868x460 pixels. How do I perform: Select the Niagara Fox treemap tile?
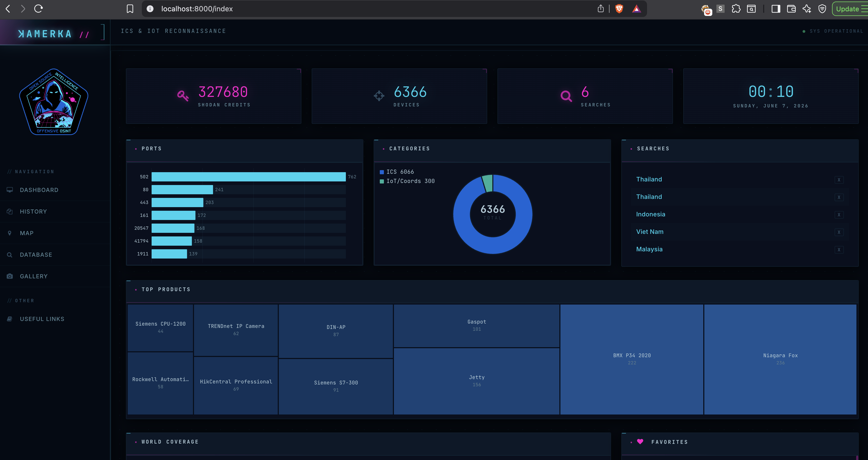pyautogui.click(x=780, y=360)
